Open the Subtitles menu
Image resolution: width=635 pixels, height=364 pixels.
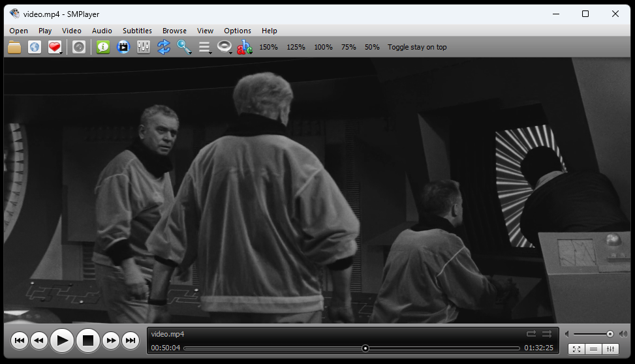coord(137,31)
